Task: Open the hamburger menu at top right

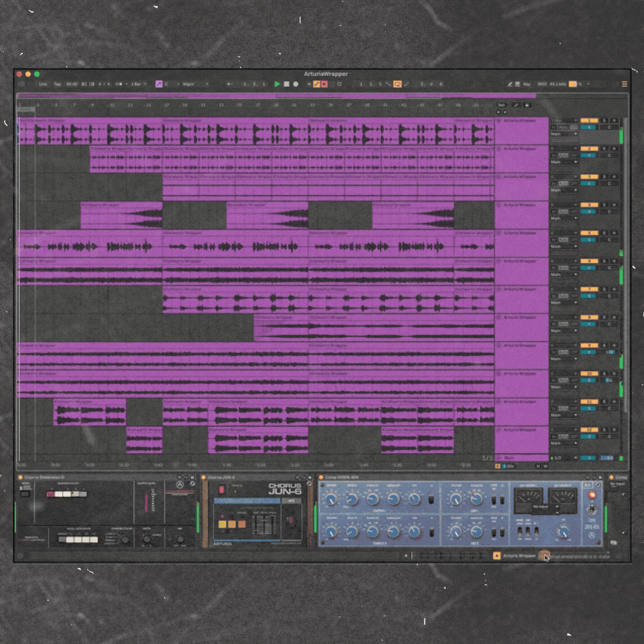Action: coord(624,84)
